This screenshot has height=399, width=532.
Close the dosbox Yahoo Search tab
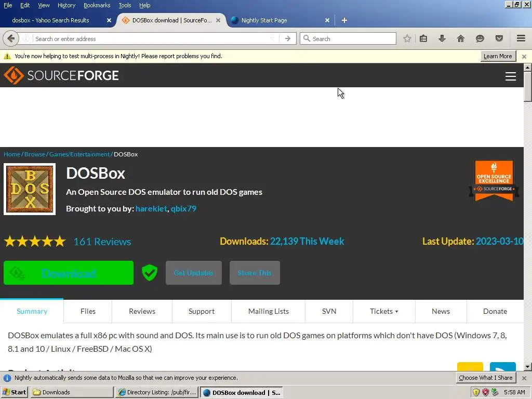coord(109,20)
